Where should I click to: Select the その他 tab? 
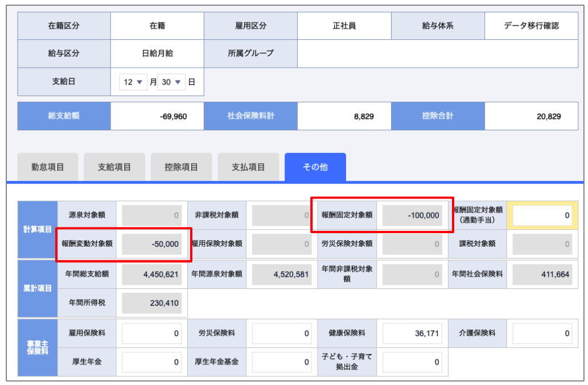pyautogui.click(x=315, y=167)
